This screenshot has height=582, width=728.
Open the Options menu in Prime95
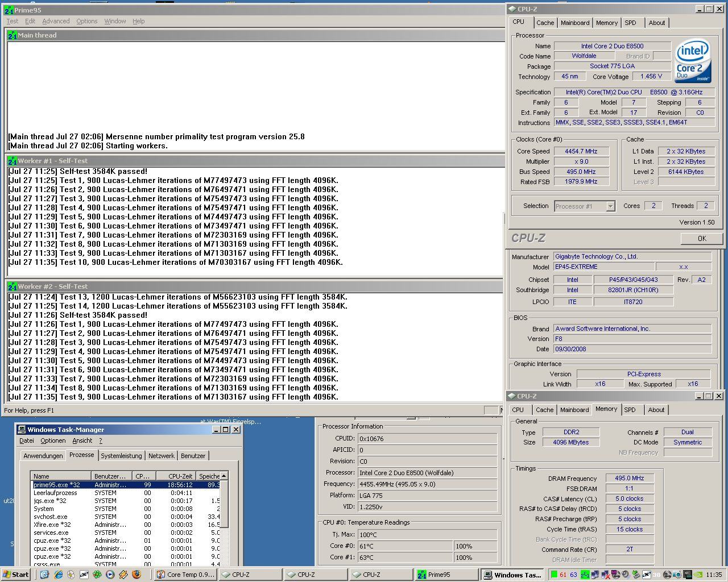[x=87, y=21]
